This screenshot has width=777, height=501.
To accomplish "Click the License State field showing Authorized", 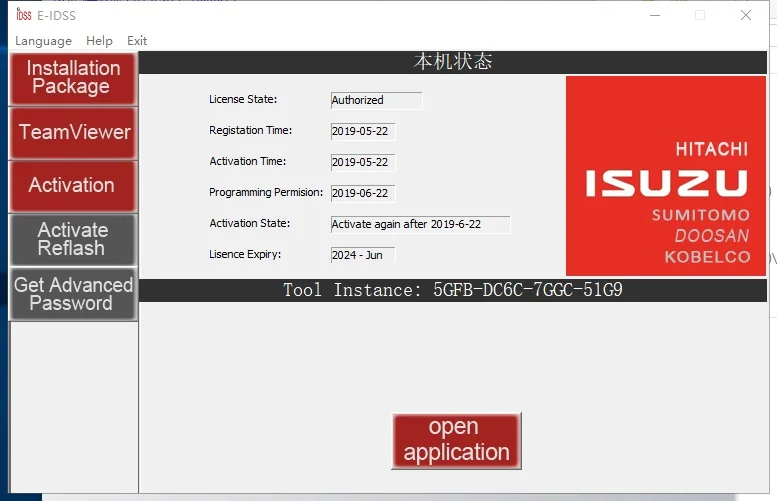I will (376, 100).
